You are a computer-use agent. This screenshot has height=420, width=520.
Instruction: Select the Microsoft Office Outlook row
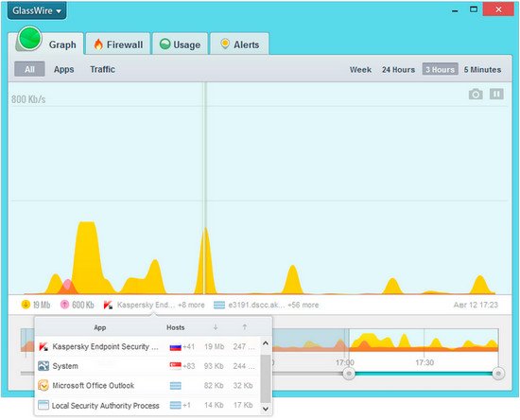coord(147,386)
